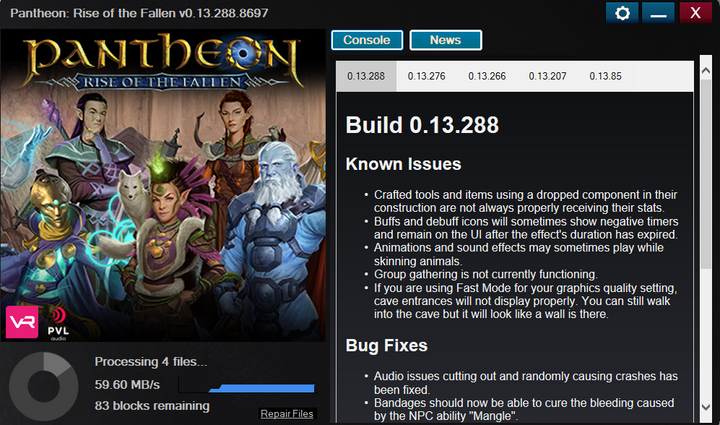Select the 0.13.288 build tab
720x425 pixels.
point(366,76)
